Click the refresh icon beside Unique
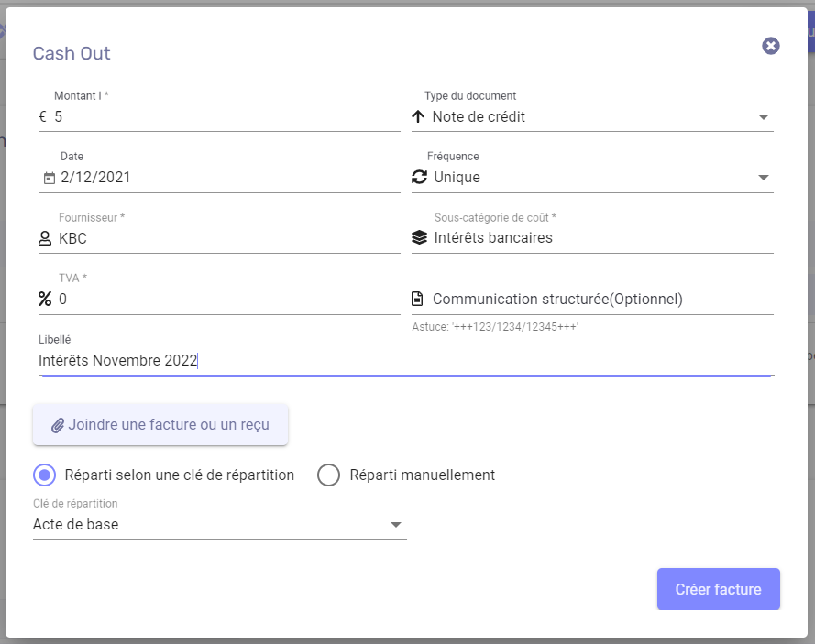The image size is (815, 644). click(420, 177)
